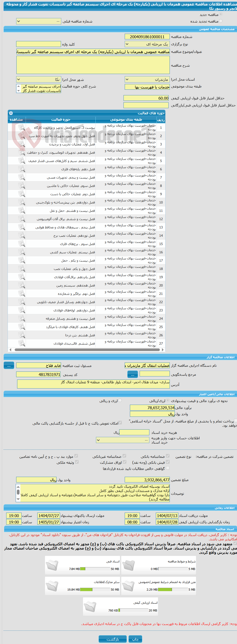The height and width of the screenshot is (644, 237).
Task: Toggle فیش بانکی (وجه نقد) checkbox
Action: (x=168, y=462)
